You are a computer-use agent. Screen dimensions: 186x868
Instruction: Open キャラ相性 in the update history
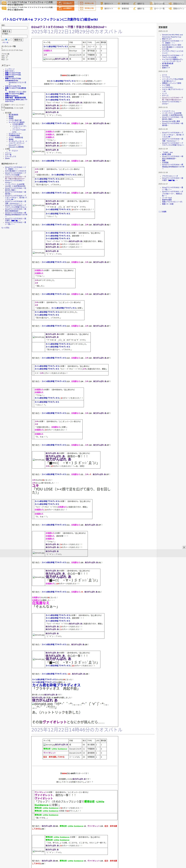coord(166,85)
